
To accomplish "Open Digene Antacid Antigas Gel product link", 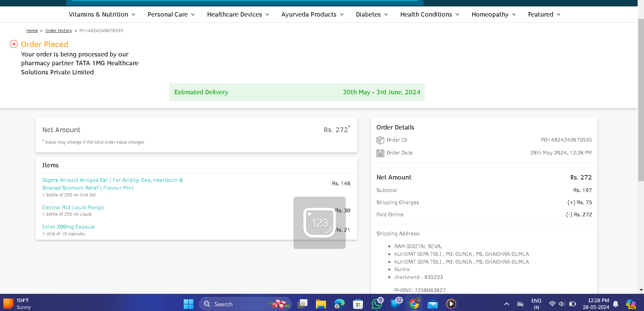I will [x=112, y=184].
